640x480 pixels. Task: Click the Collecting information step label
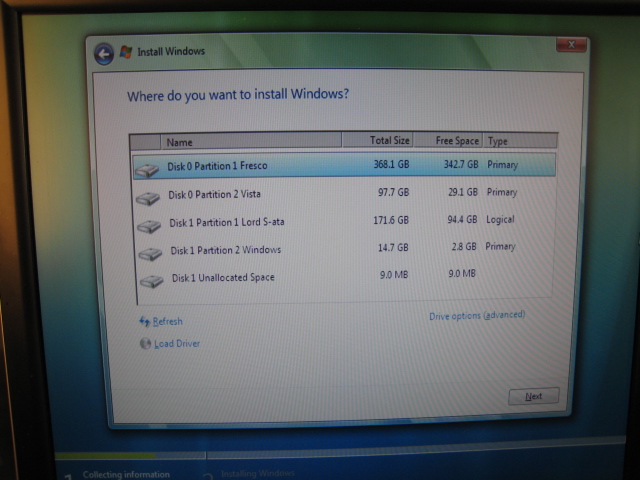tap(126, 474)
